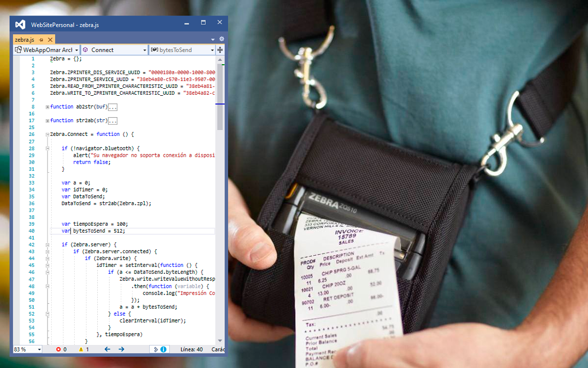Open the 83 % zoom dropdown
This screenshot has width=588, height=368.
click(x=27, y=349)
